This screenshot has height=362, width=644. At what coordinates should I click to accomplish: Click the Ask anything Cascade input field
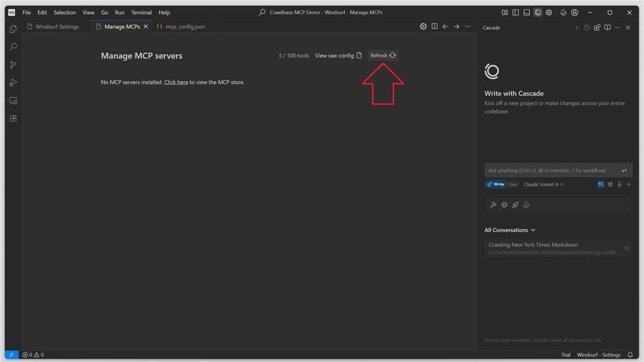tap(551, 170)
